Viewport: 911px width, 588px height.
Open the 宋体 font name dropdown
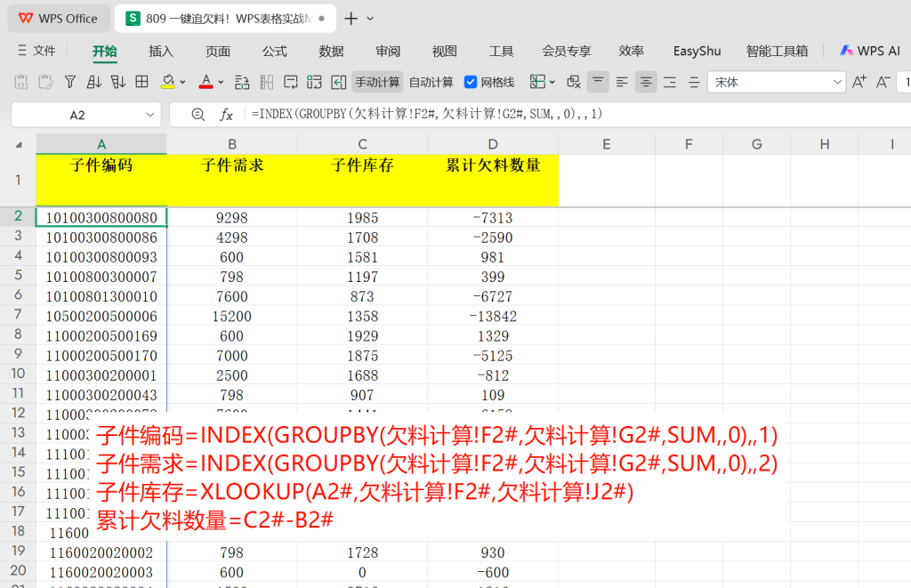(837, 82)
